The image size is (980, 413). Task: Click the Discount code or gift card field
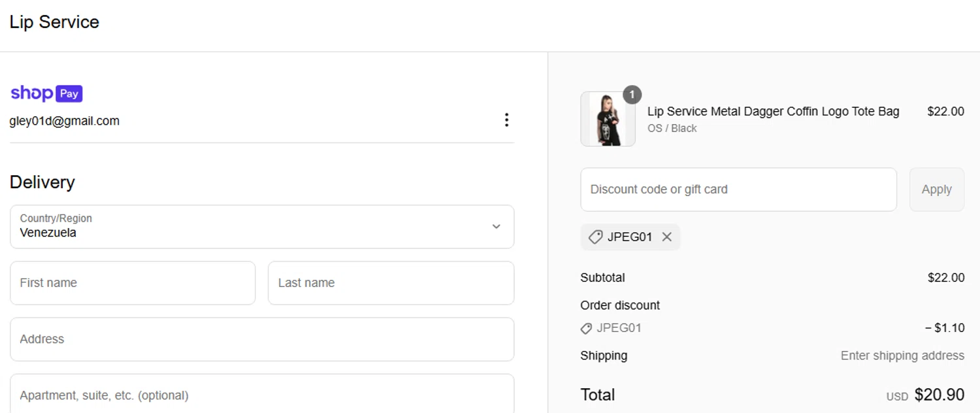pyautogui.click(x=738, y=190)
